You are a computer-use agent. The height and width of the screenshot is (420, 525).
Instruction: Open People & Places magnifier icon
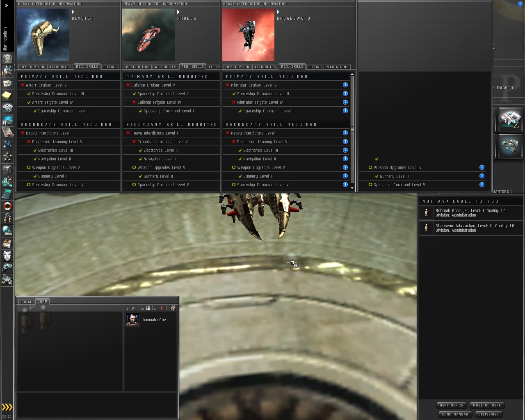point(7,71)
